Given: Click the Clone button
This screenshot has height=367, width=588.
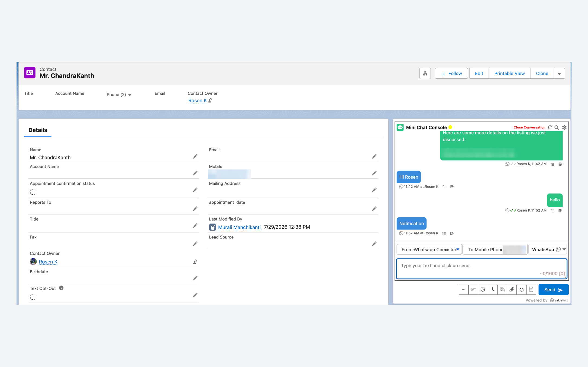Looking at the screenshot, I should click(542, 73).
